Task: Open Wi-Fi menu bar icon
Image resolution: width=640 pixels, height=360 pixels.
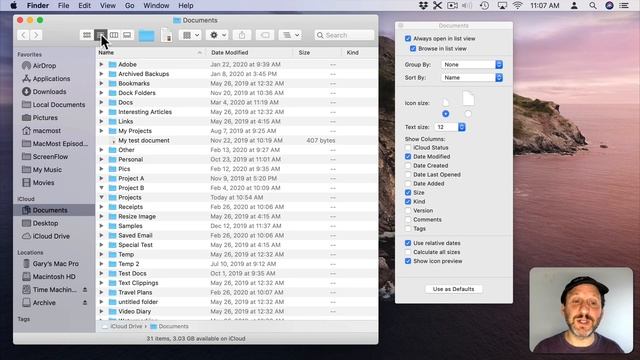Action: click(518, 6)
